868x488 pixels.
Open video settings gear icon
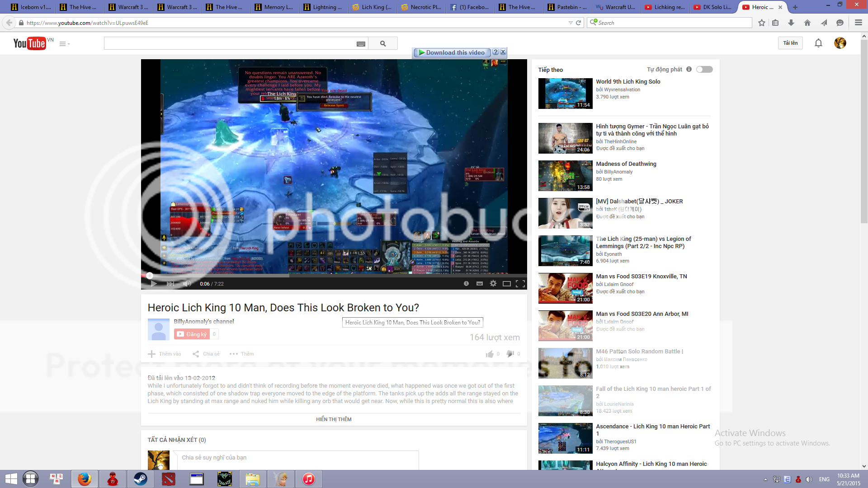493,284
